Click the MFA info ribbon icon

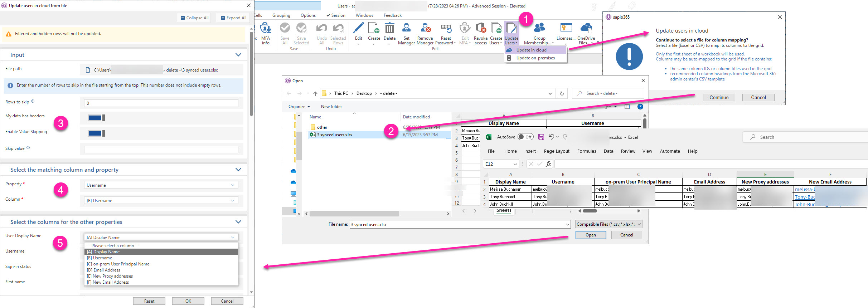[x=265, y=29]
